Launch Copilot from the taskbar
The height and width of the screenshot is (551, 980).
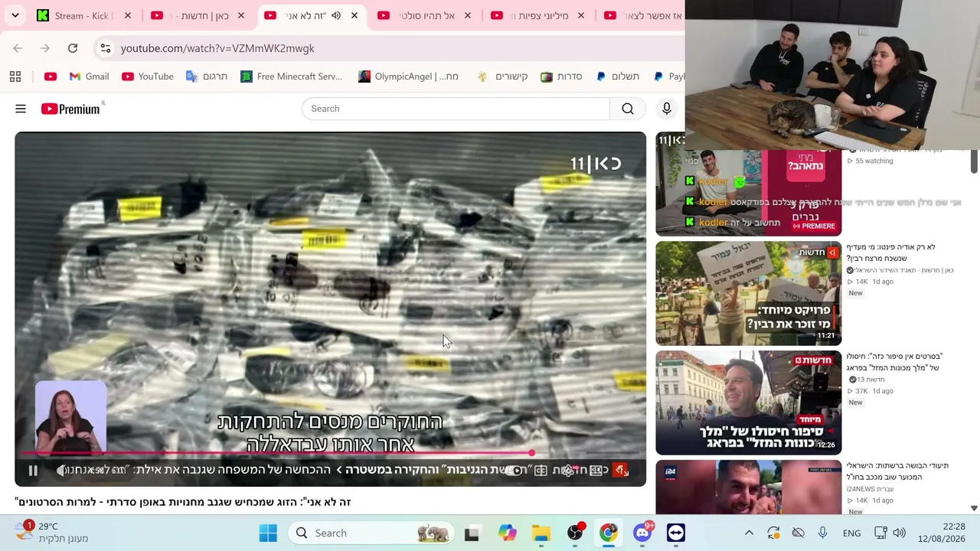coord(508,533)
